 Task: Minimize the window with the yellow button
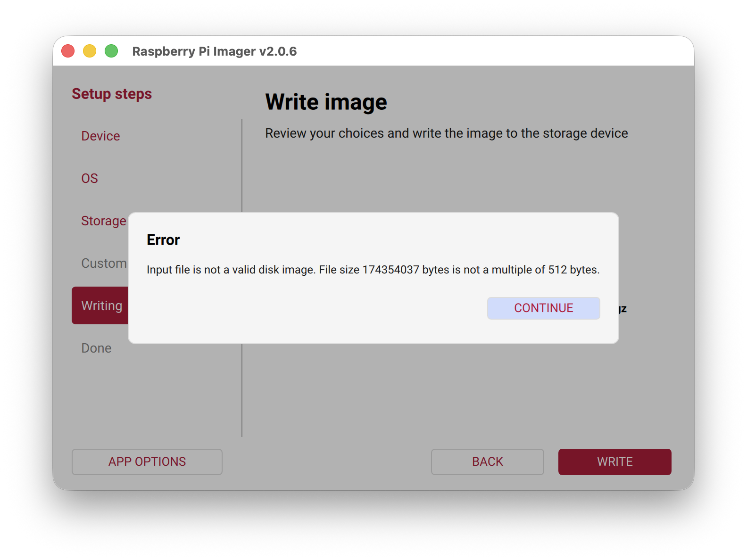tap(90, 51)
